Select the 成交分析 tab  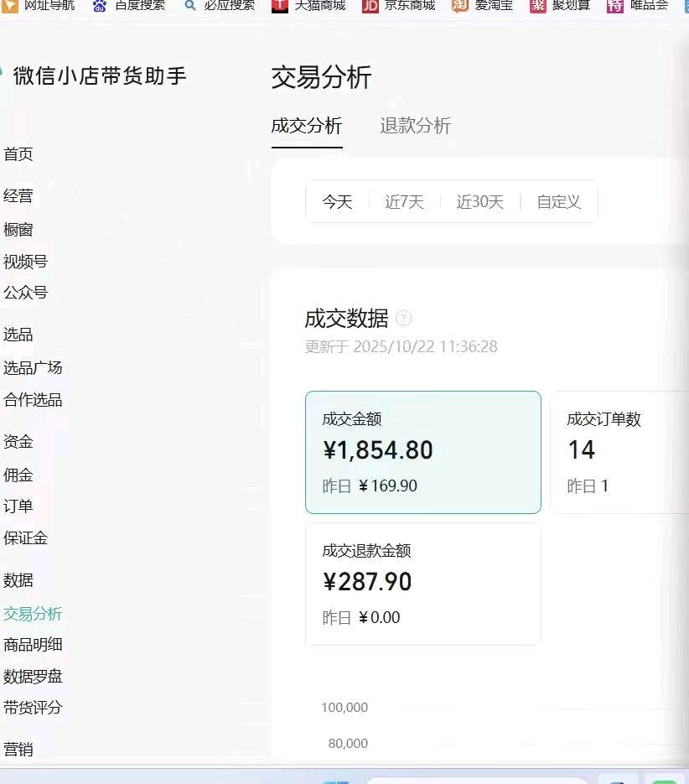click(x=307, y=126)
